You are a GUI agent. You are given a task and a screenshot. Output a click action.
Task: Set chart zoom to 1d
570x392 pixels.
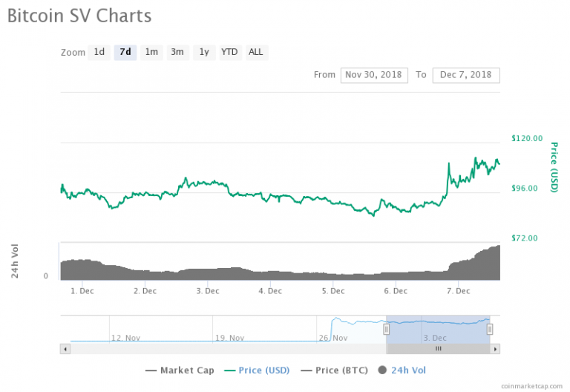pyautogui.click(x=99, y=53)
